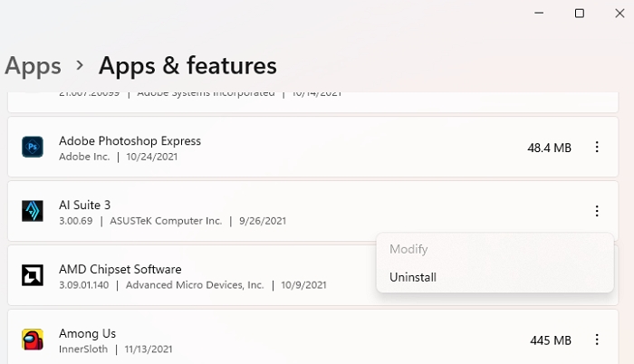This screenshot has width=634, height=364.
Task: Choose Uninstall from the context menu
Action: pyautogui.click(x=413, y=277)
